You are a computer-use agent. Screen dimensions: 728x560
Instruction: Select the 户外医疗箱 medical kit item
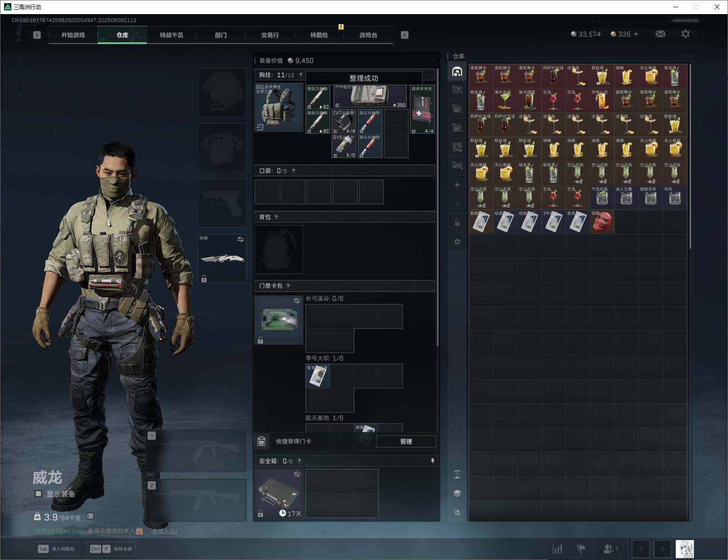click(370, 96)
